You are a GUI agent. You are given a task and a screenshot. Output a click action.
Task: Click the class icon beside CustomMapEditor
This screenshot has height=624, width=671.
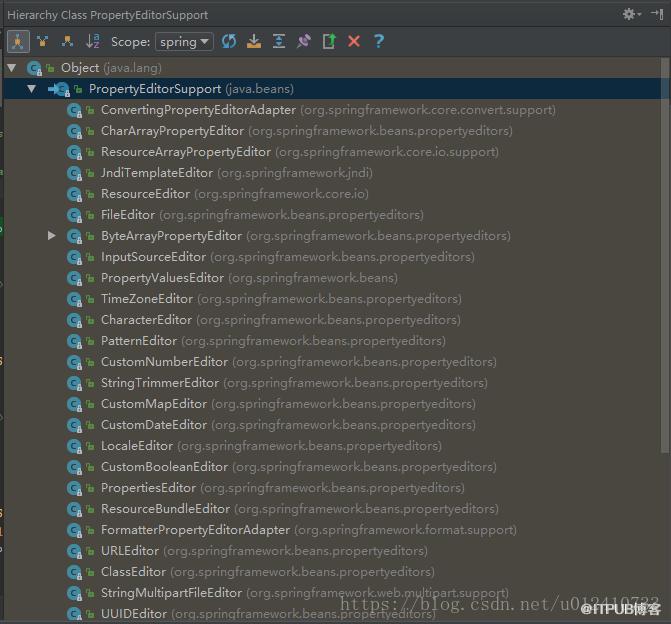pos(74,404)
